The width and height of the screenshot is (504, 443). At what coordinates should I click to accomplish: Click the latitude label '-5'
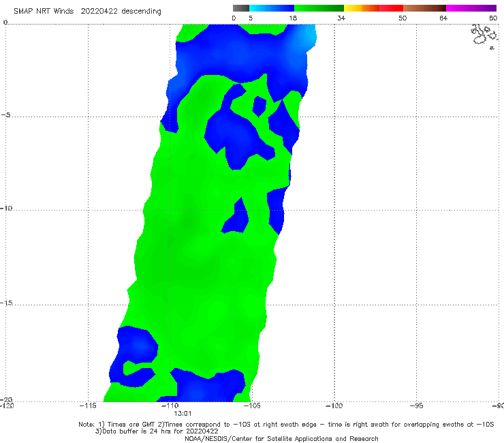pyautogui.click(x=5, y=115)
